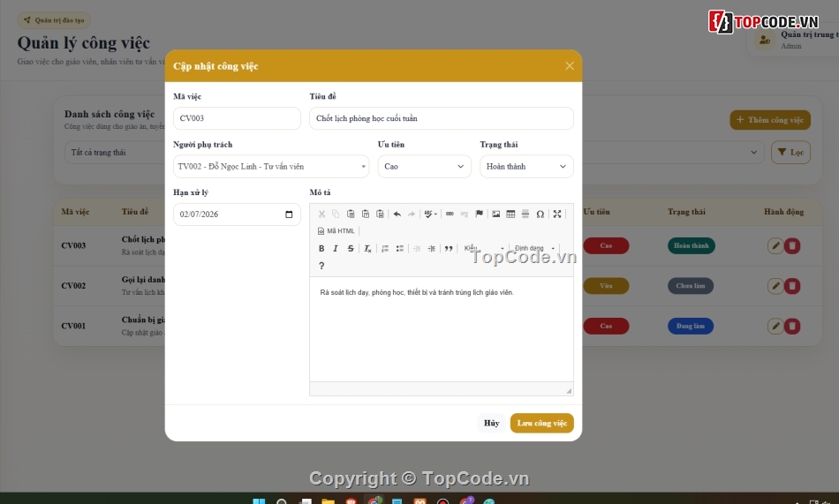The height and width of the screenshot is (504, 839).
Task: Undo the last edit in the editor
Action: (x=397, y=214)
